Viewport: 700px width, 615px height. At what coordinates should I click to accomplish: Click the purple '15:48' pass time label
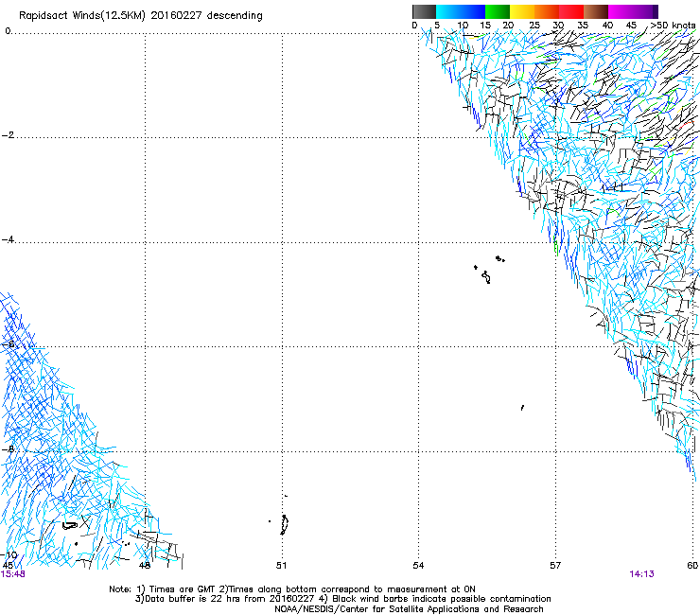coord(13,574)
